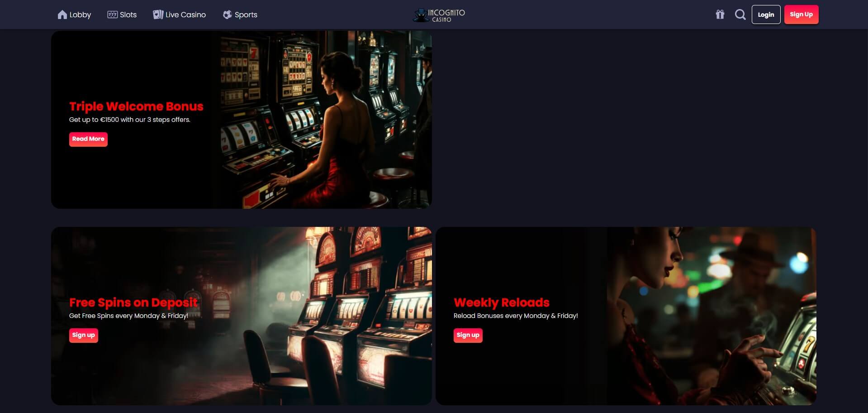Select the Free Spins on Deposit heading
Screen dimensions: 868x413
[x=133, y=303]
